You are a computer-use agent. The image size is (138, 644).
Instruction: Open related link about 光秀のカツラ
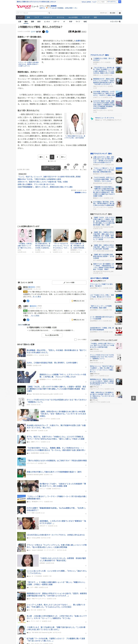[x=43, y=182]
